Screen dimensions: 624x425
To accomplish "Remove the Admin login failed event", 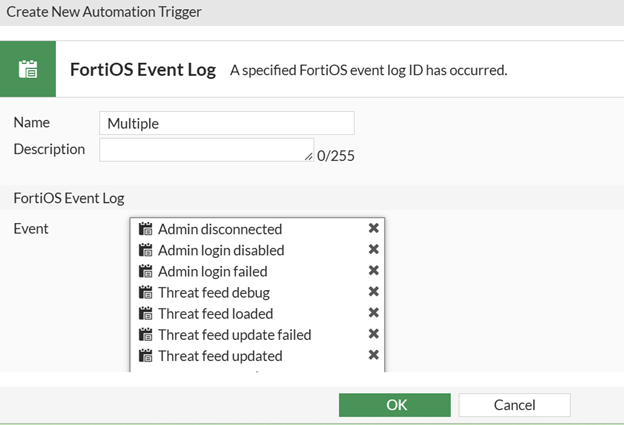I will click(374, 271).
